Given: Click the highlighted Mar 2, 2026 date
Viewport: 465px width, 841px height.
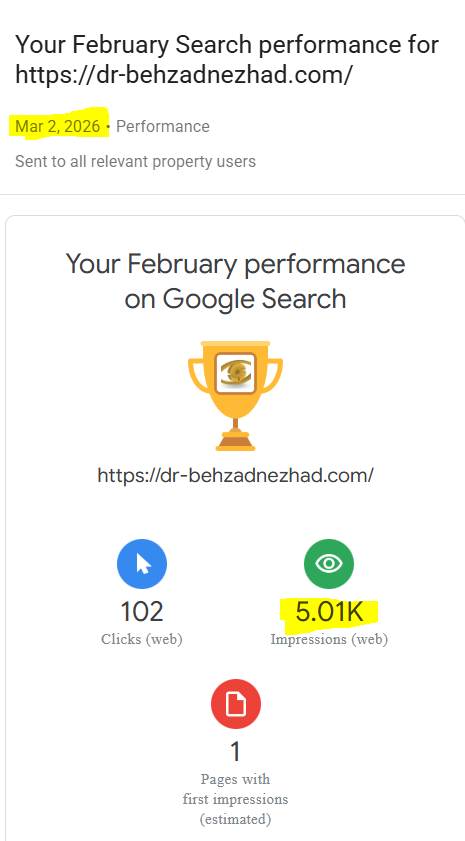Looking at the screenshot, I should (x=58, y=127).
